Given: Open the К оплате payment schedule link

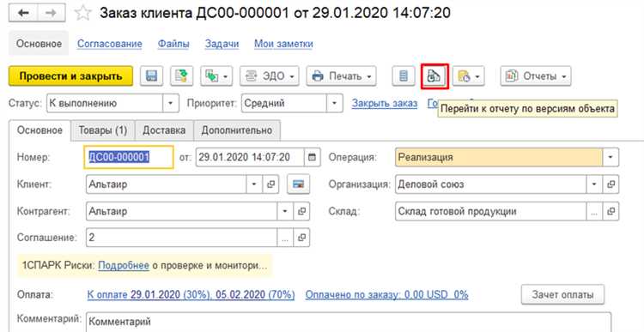Looking at the screenshot, I should pyautogui.click(x=191, y=294).
